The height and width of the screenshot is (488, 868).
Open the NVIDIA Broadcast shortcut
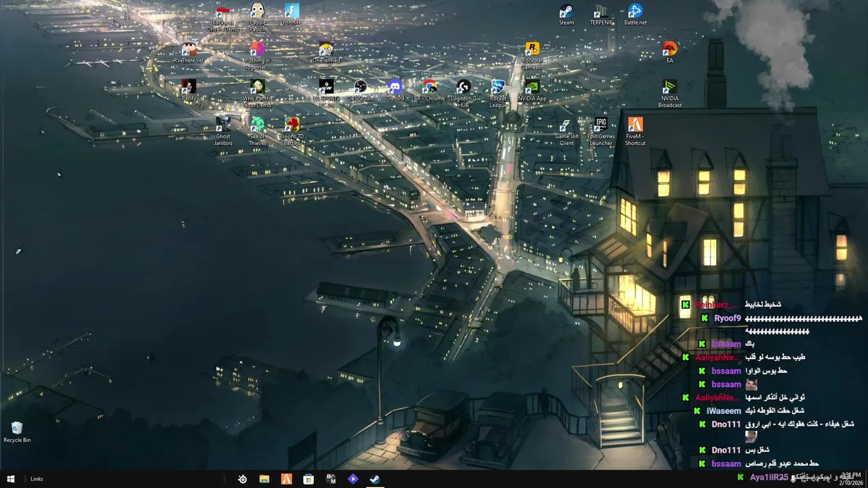(x=670, y=94)
